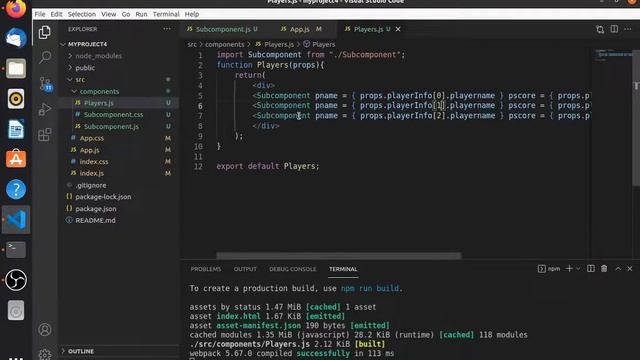Image resolution: width=640 pixels, height=360 pixels.
Task: Open the Edit menu
Action: (x=56, y=14)
